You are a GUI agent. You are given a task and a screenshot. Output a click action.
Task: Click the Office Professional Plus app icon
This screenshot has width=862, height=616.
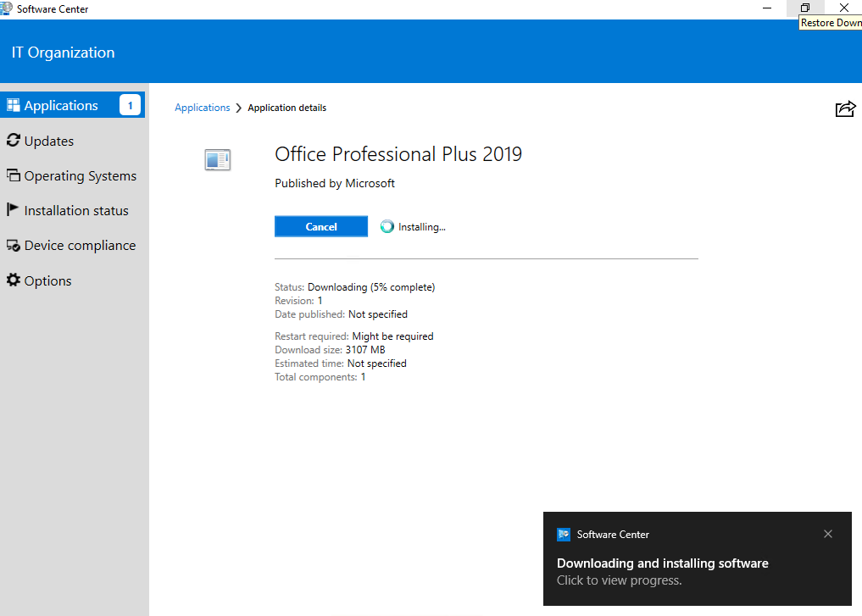pos(218,160)
